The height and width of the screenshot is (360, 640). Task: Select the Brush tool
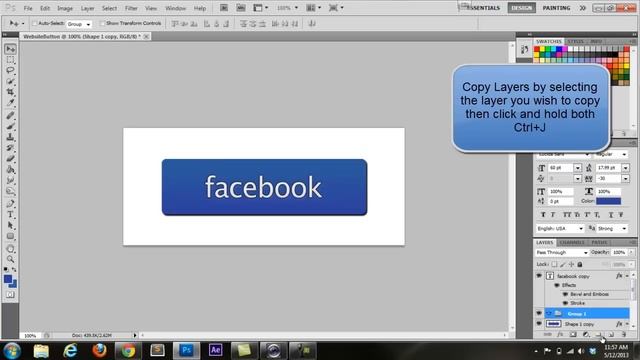[x=10, y=126]
